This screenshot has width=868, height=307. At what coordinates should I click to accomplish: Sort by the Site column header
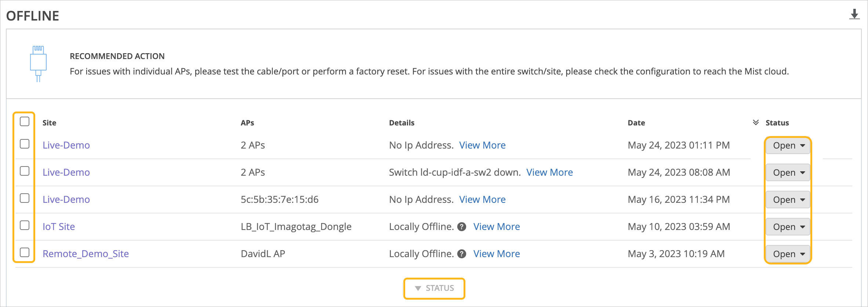point(49,123)
